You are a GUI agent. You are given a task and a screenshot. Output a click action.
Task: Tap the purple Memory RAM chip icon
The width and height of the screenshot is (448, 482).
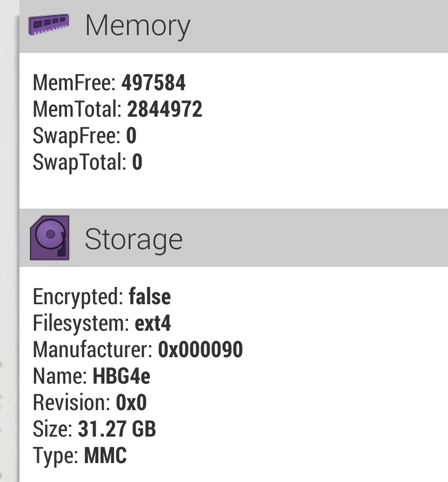49,24
